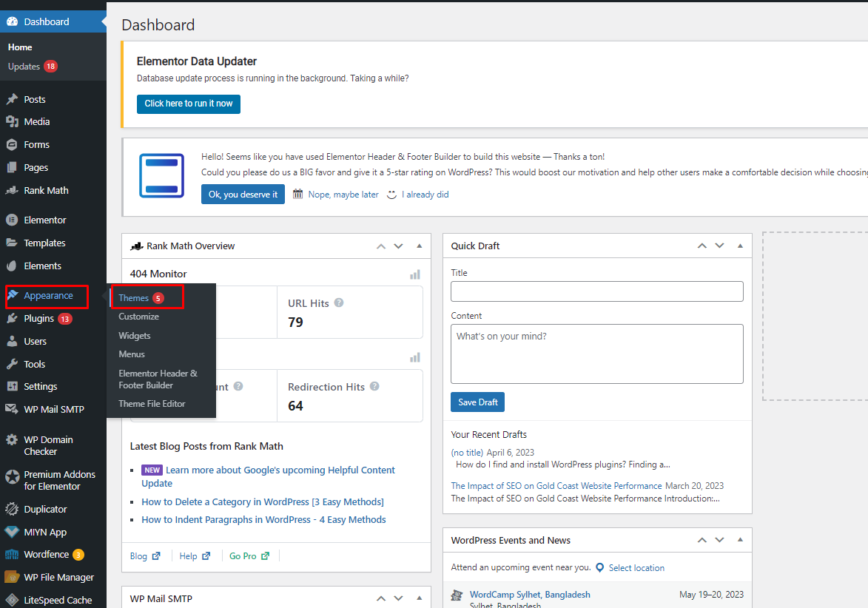Click the Elements leaf icon
Screen dimensions: 868x608
12,266
